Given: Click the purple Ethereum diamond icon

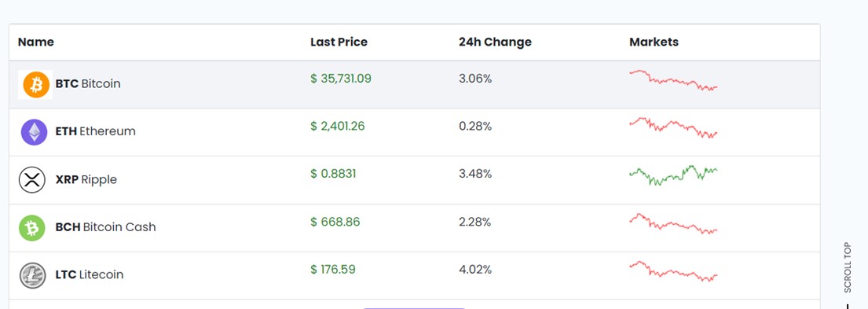Looking at the screenshot, I should tap(34, 132).
